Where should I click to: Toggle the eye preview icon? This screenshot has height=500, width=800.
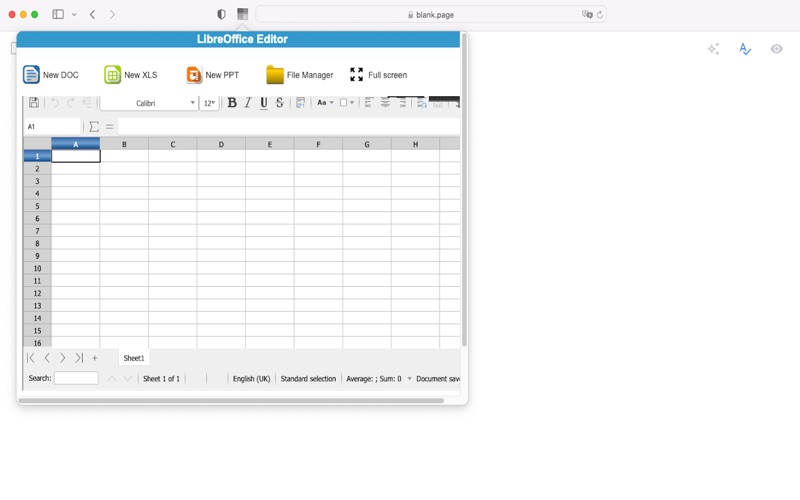pyautogui.click(x=777, y=49)
